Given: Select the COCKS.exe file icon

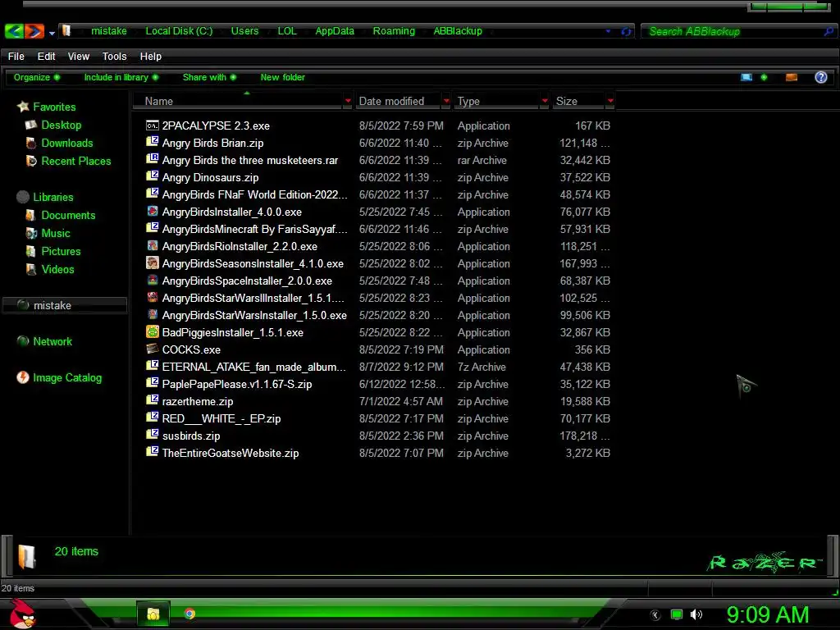Looking at the screenshot, I should 152,349.
